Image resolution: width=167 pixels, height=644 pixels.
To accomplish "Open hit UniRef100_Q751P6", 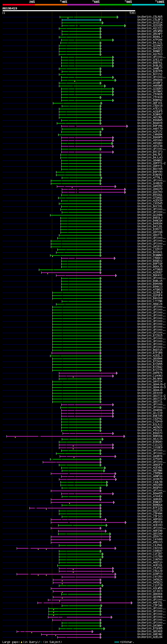I will [150, 459].
